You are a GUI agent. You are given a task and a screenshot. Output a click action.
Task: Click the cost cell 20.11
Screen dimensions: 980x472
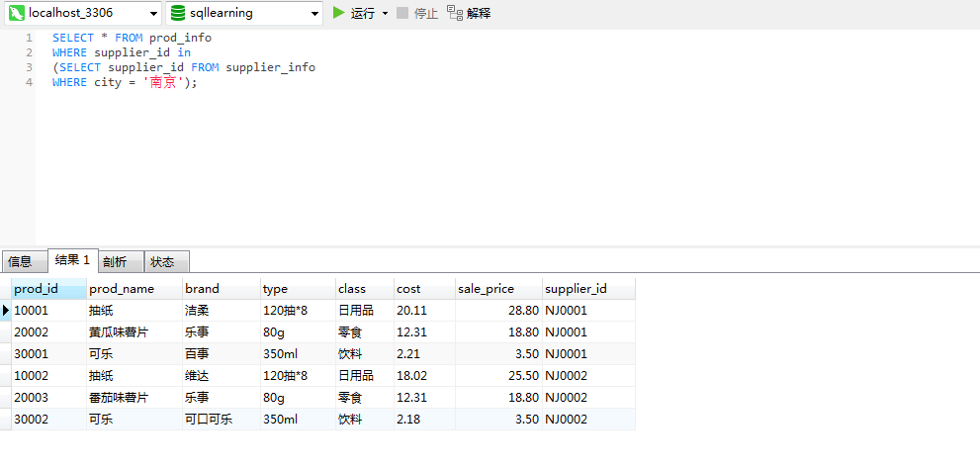coord(424,310)
